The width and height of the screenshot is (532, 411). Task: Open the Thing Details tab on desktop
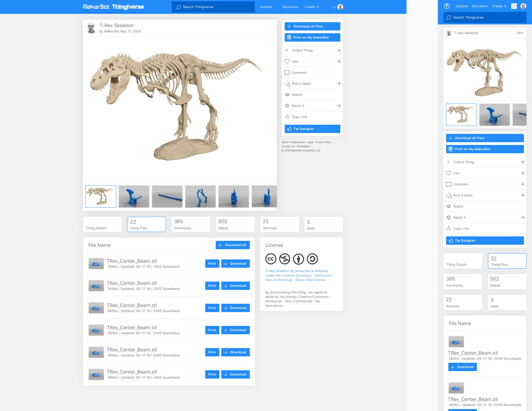point(102,224)
